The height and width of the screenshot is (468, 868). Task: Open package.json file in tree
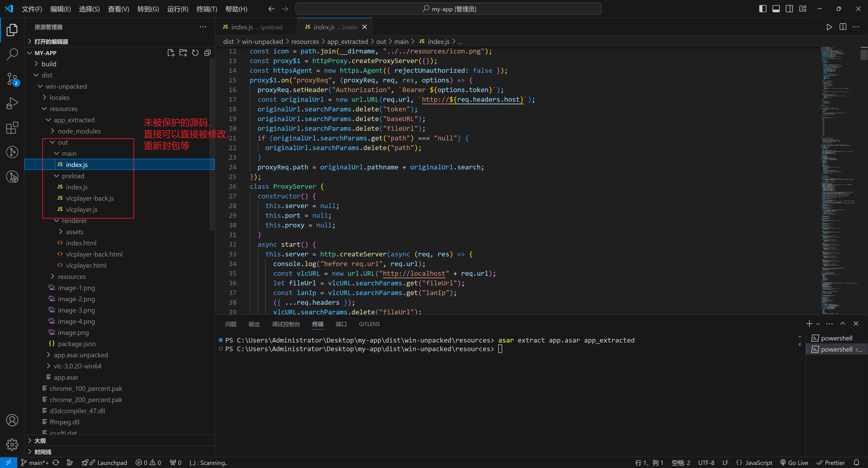119,344
